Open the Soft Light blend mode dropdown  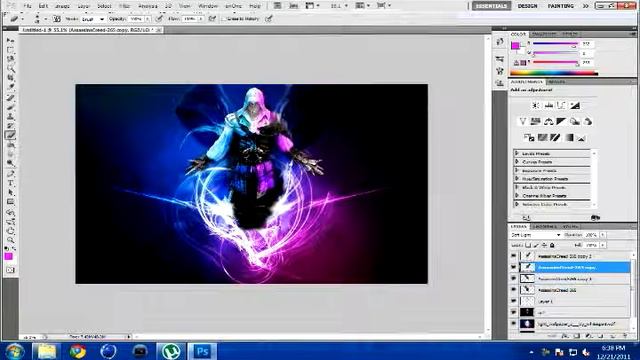pos(536,235)
